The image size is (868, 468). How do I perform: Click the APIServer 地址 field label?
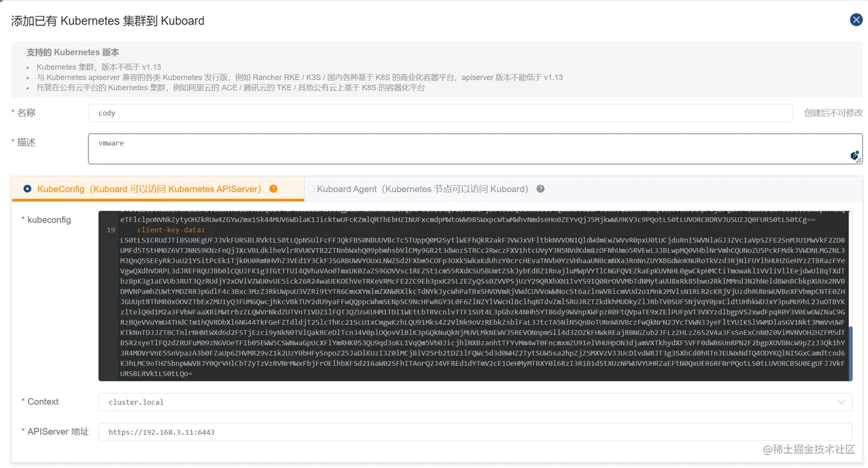58,431
